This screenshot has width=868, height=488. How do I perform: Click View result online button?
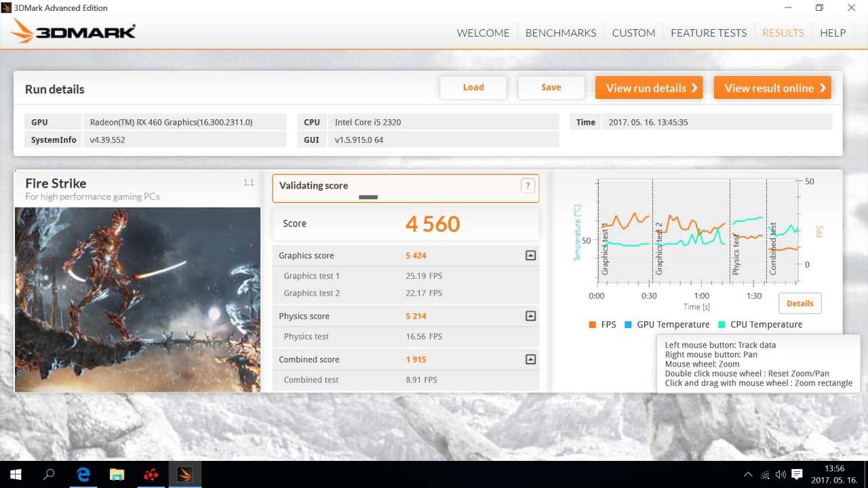point(772,87)
